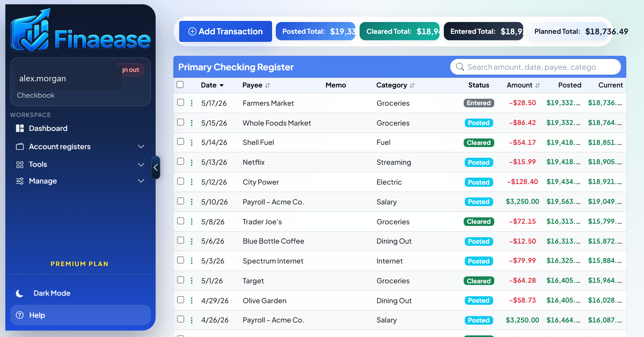Click the Add Transaction button
This screenshot has height=337, width=644.
coord(225,31)
